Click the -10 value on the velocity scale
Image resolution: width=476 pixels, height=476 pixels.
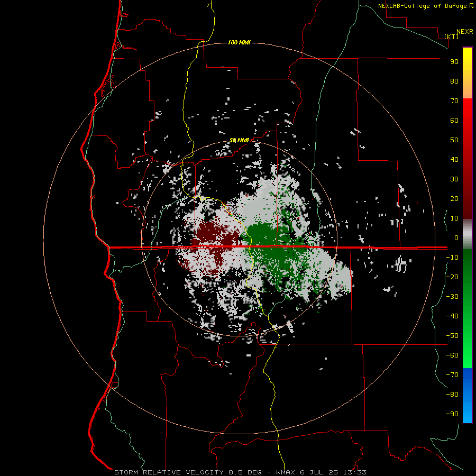pyautogui.click(x=452, y=258)
